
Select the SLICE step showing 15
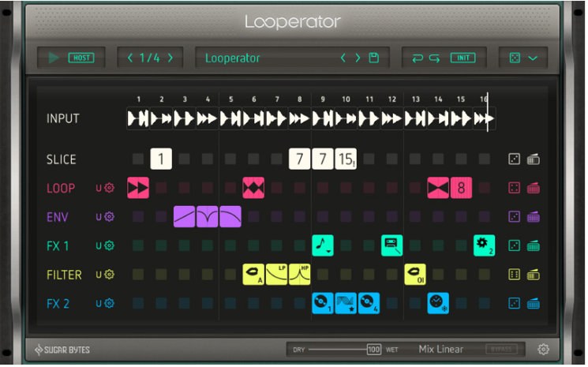pos(346,159)
